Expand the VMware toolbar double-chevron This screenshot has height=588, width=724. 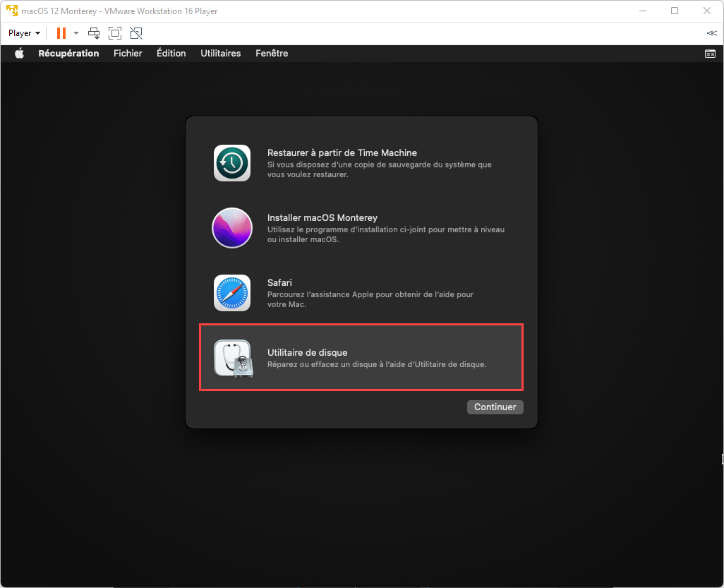click(711, 33)
